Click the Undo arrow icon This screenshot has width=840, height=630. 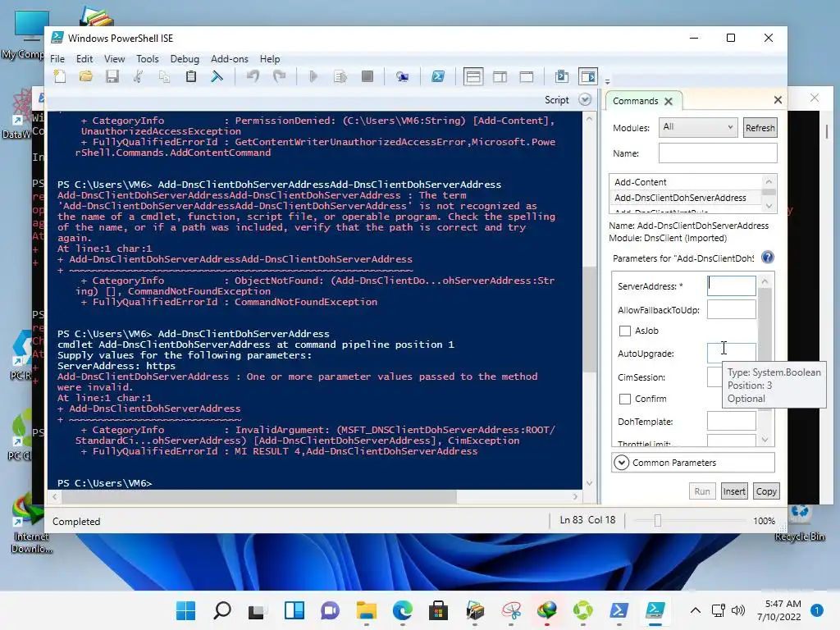tap(253, 76)
